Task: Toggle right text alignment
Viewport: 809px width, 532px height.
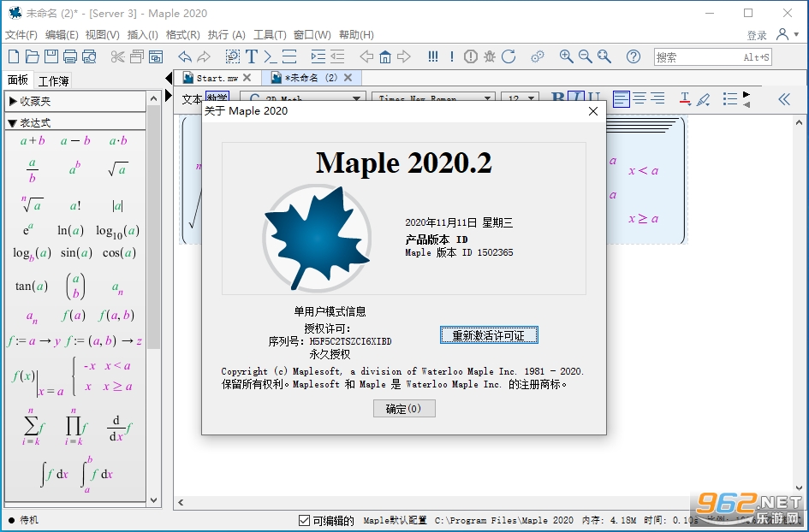Action: tap(657, 98)
